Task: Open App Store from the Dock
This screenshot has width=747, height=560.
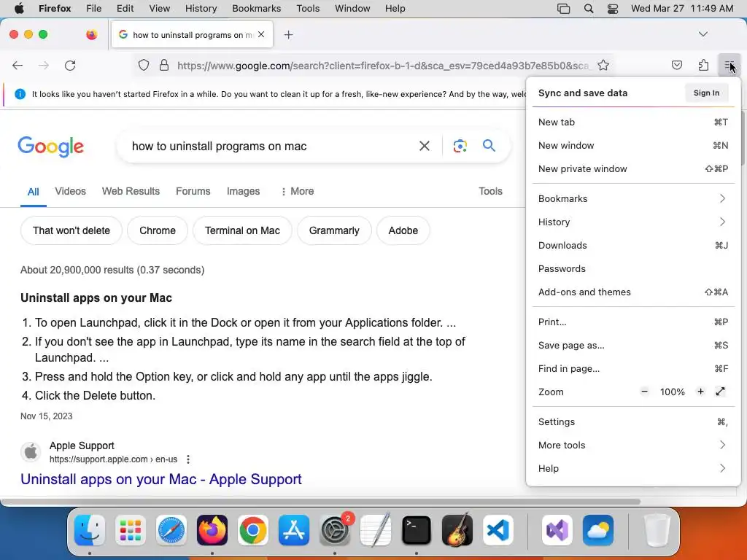Action: tap(294, 530)
